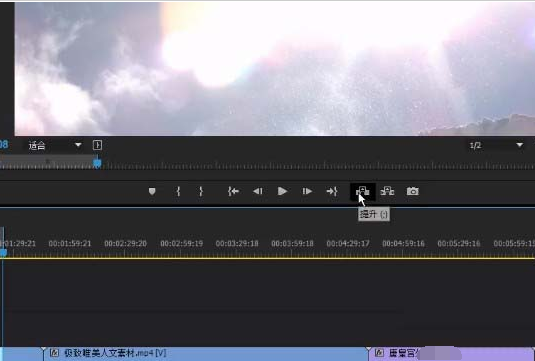Click the Extract button

(387, 191)
